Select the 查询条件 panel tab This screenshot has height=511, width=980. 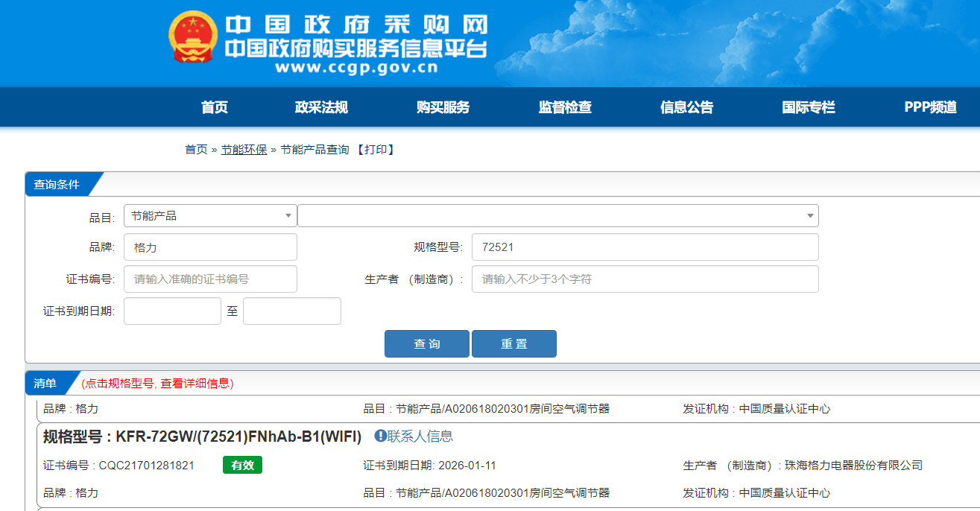(x=57, y=184)
